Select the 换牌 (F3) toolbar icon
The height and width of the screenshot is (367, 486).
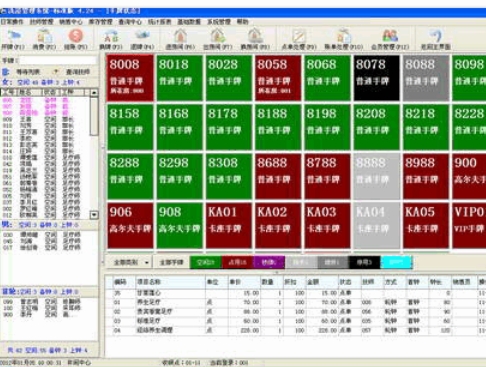click(x=111, y=39)
